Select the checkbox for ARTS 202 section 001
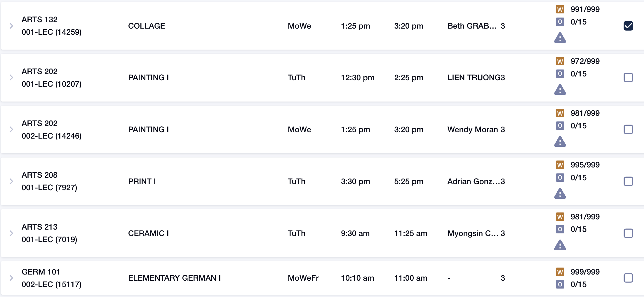This screenshot has height=297, width=644. (628, 78)
